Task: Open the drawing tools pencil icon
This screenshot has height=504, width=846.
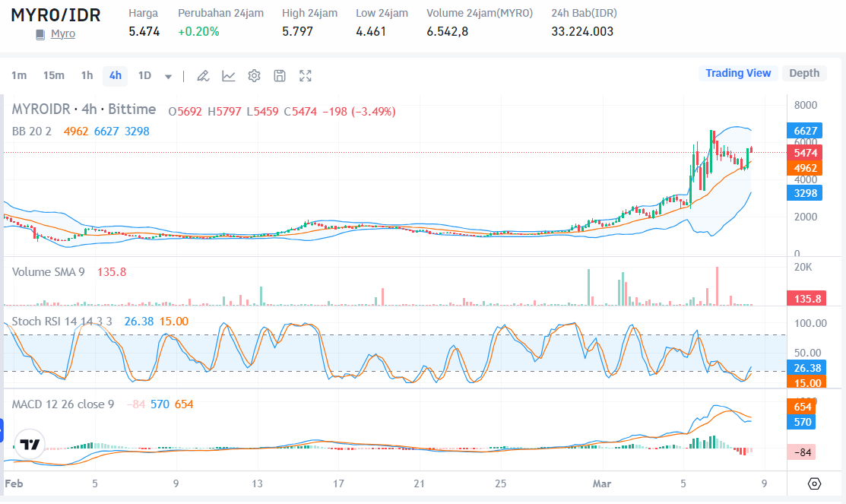Action: (x=203, y=76)
